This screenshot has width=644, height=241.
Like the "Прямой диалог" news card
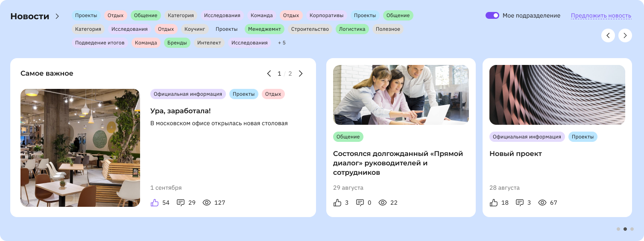tap(337, 203)
